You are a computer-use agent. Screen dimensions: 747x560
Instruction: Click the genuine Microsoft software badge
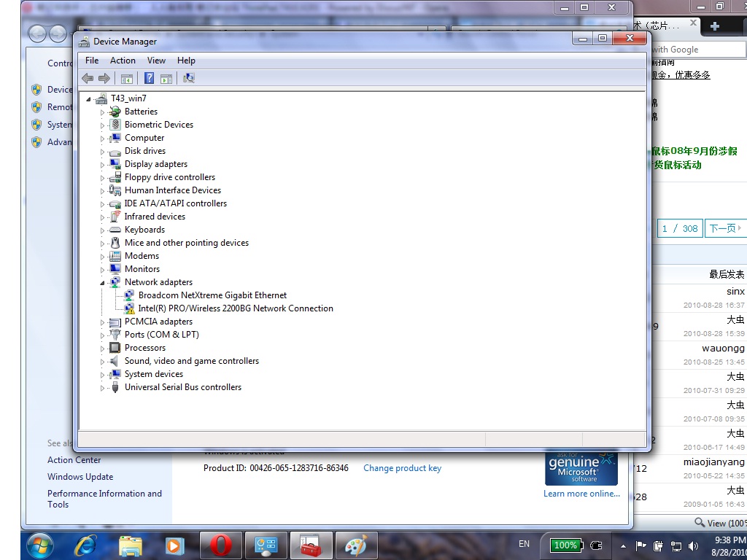581,467
